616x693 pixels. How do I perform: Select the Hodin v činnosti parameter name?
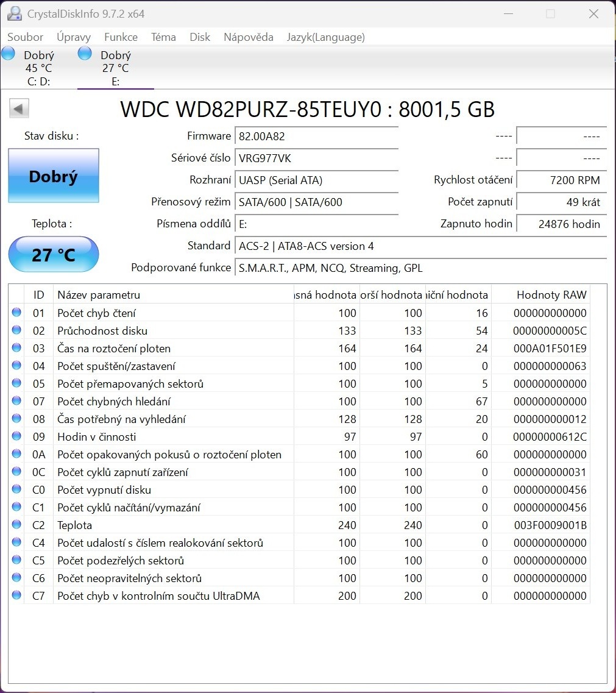[97, 436]
